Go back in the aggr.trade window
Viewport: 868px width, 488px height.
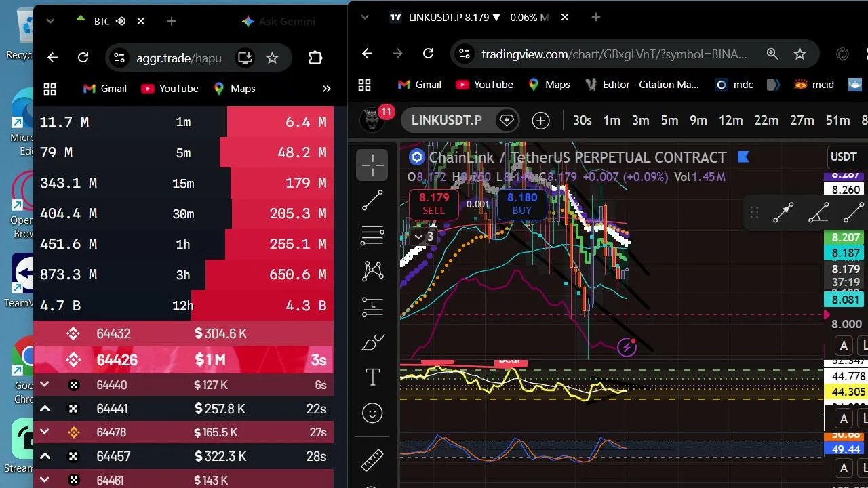tap(52, 58)
